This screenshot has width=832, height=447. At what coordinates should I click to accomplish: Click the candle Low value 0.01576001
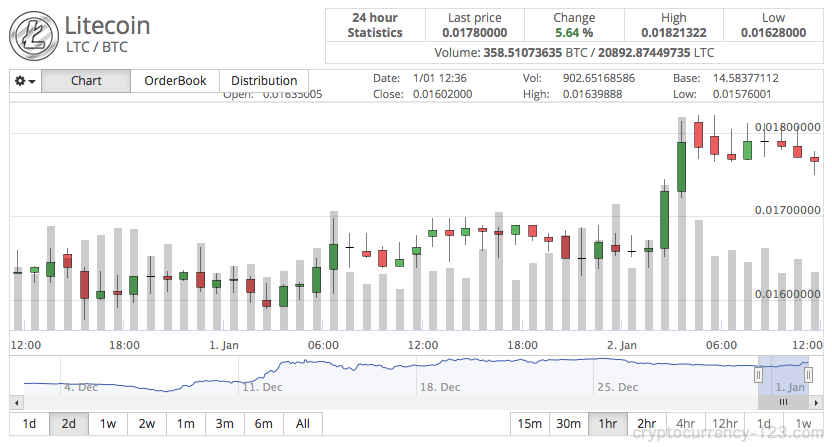[742, 94]
